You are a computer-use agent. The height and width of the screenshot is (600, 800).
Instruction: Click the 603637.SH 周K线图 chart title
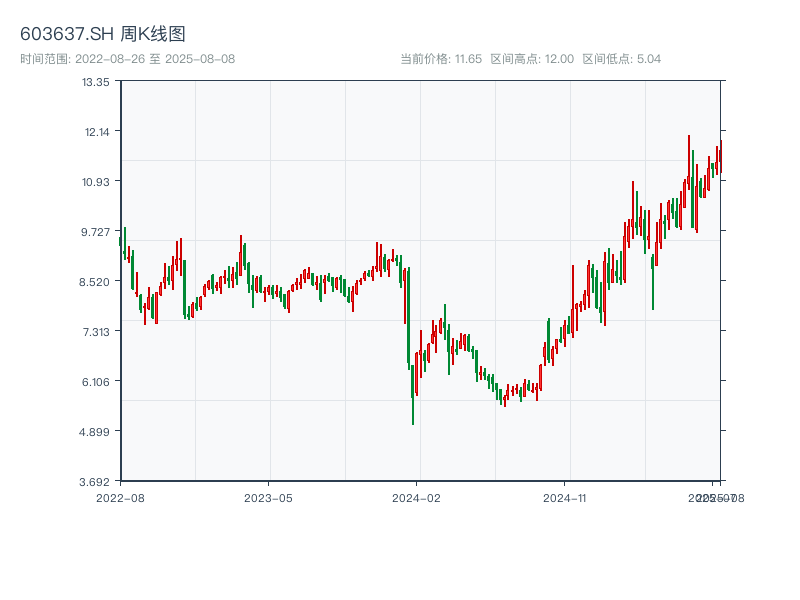click(103, 35)
